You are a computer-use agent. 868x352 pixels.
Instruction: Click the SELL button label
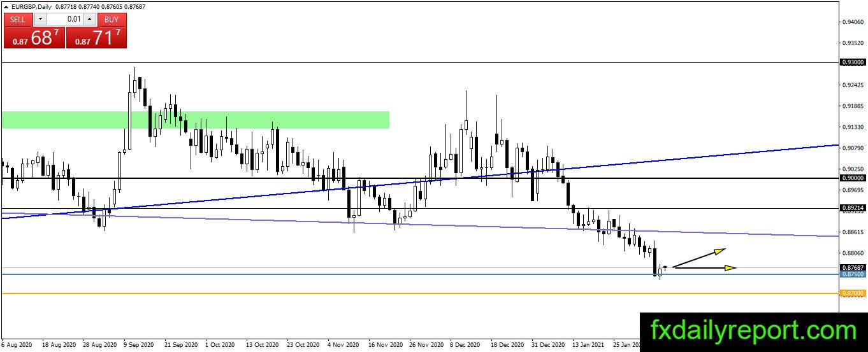(x=18, y=20)
